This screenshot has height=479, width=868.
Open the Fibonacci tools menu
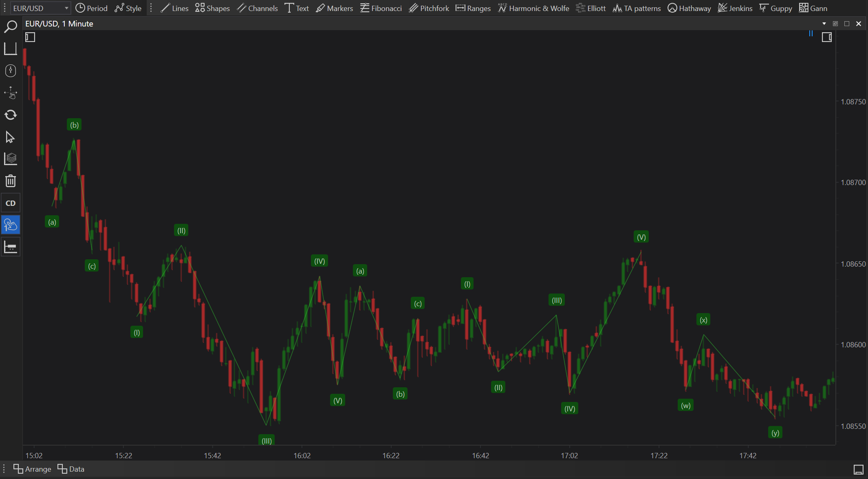381,8
